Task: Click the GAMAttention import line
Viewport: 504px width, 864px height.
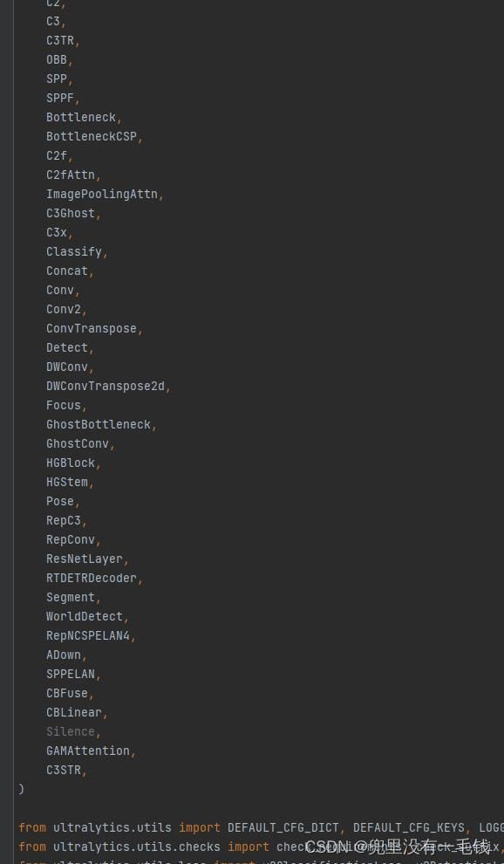Action: click(88, 751)
